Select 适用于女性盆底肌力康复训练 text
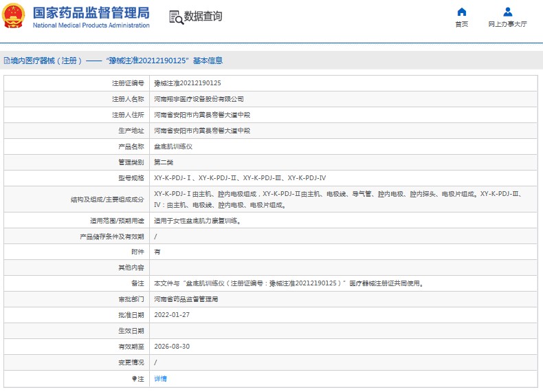The image size is (543, 392). coord(197,221)
